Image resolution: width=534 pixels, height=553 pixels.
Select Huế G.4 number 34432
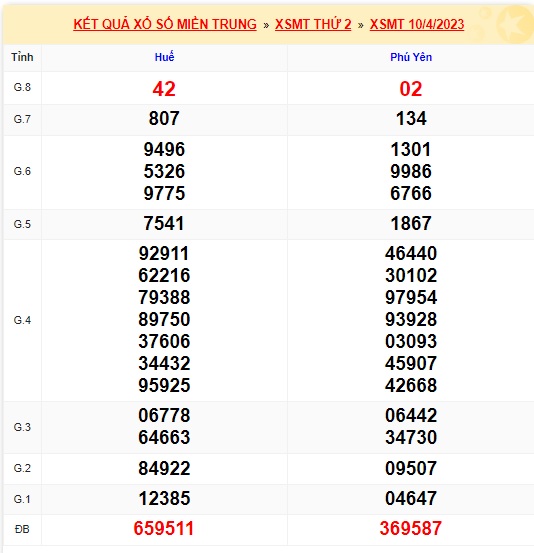click(x=164, y=364)
